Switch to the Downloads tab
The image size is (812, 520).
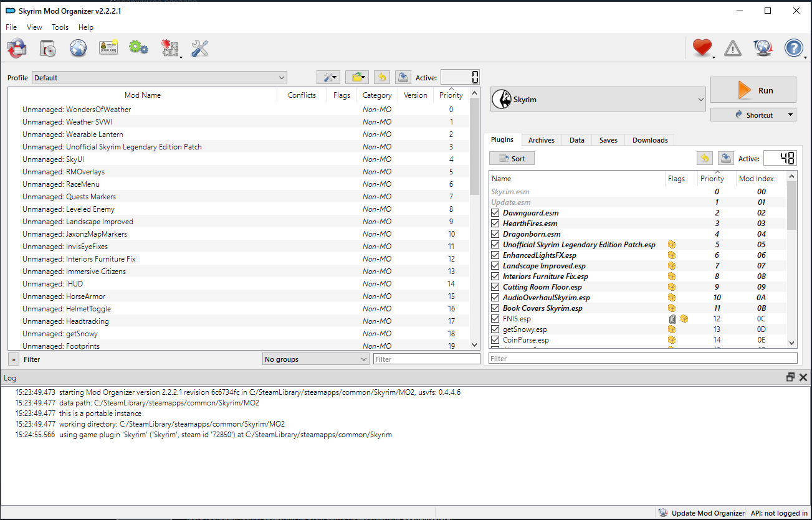[650, 140]
